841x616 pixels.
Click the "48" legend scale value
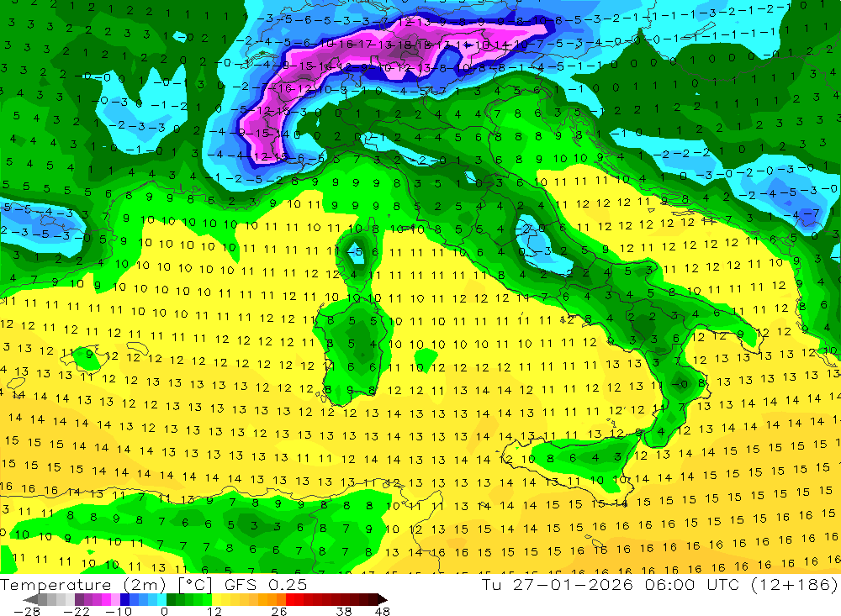tap(383, 611)
